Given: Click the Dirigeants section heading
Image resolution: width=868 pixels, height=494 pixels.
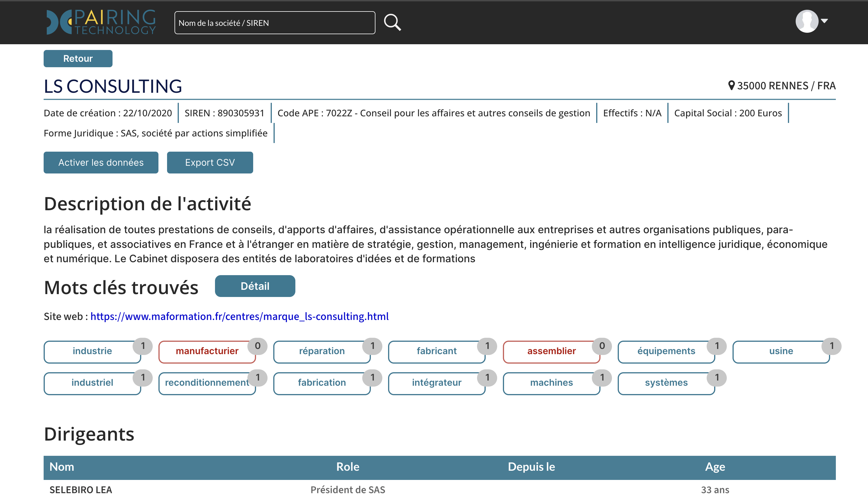Looking at the screenshot, I should pyautogui.click(x=89, y=434).
